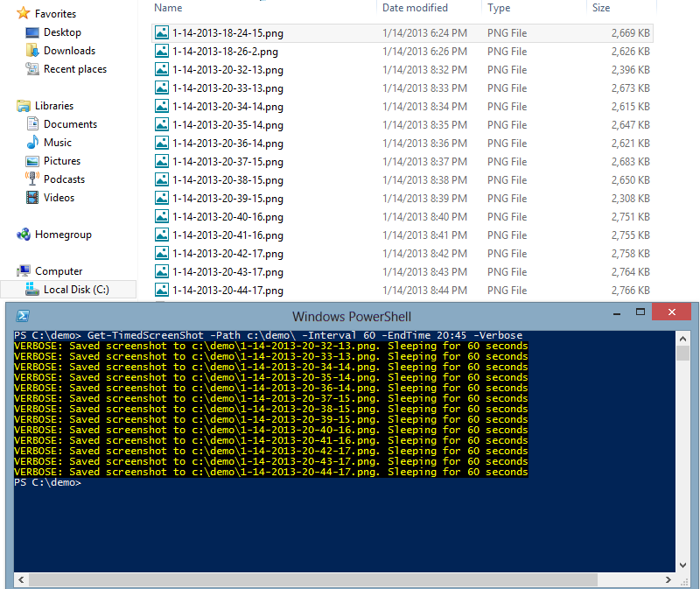Click the thumbnail of 1-14-2013-20-32-13.png
This screenshot has height=589, width=700.
pyautogui.click(x=161, y=69)
